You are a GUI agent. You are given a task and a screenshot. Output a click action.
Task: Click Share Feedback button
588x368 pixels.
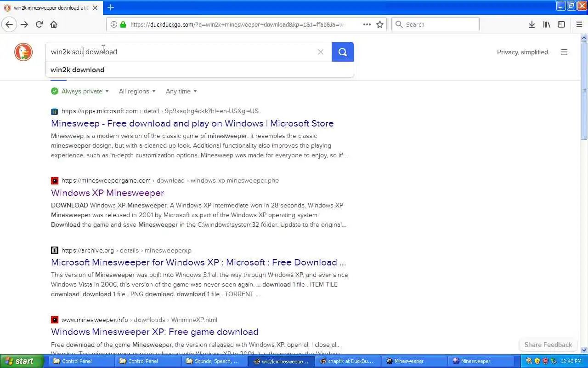[x=548, y=345]
